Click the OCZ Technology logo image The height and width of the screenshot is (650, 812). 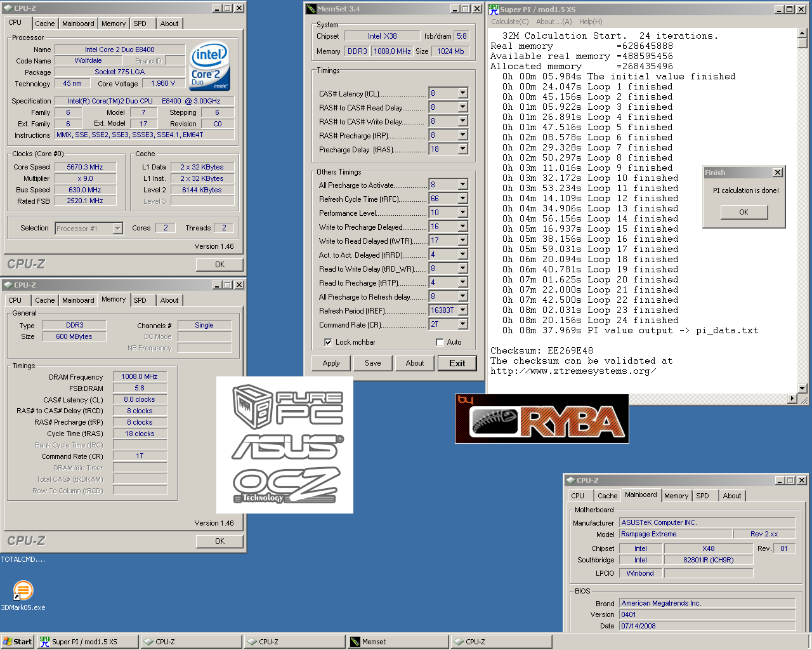click(x=287, y=485)
